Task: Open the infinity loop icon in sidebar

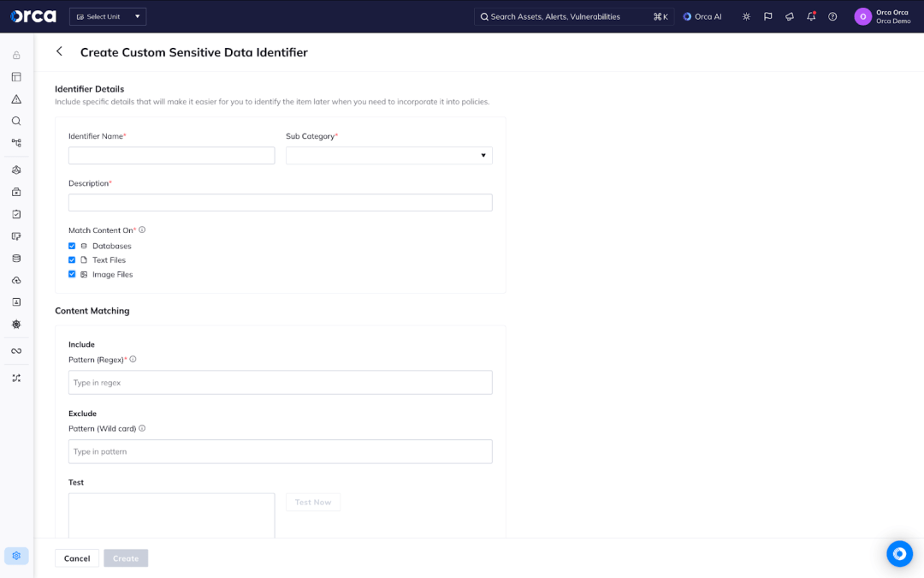Action: pyautogui.click(x=16, y=351)
